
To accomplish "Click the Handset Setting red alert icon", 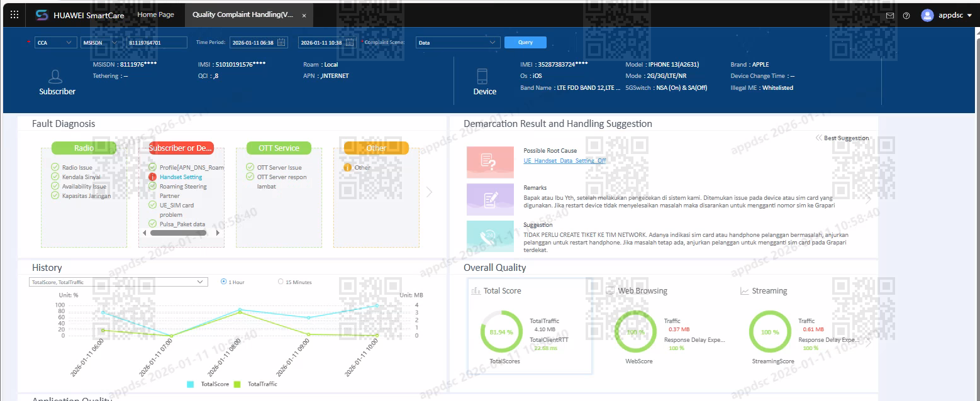I will click(152, 177).
